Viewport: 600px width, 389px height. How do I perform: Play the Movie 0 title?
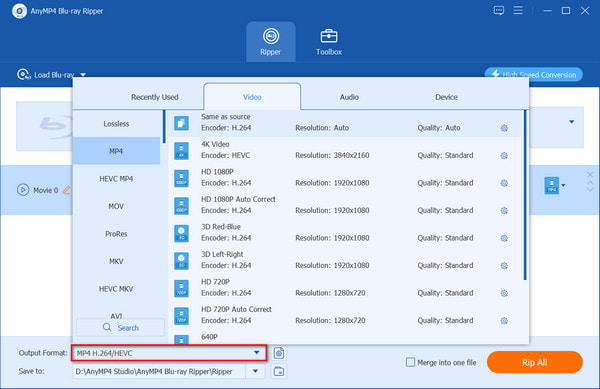23,190
